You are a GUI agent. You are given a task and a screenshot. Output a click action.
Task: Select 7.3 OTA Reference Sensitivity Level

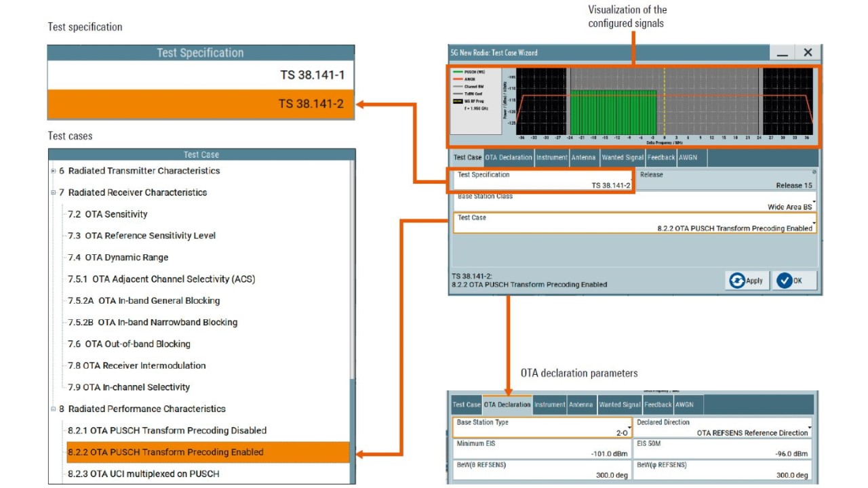coord(141,236)
